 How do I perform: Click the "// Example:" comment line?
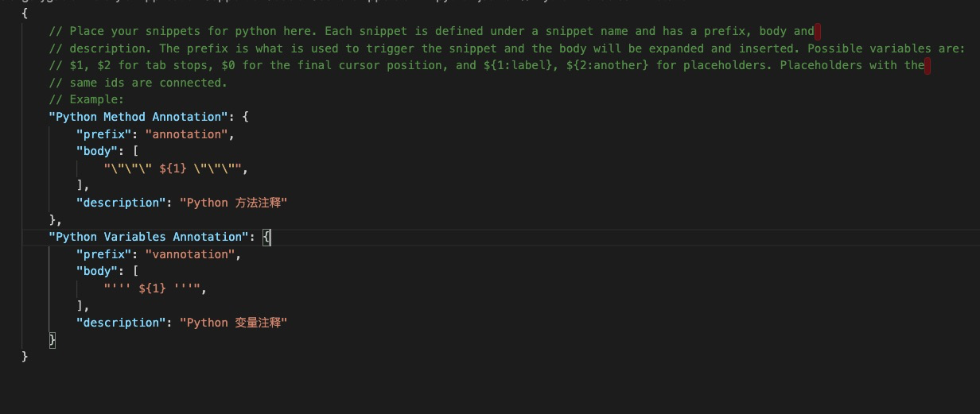pyautogui.click(x=87, y=99)
